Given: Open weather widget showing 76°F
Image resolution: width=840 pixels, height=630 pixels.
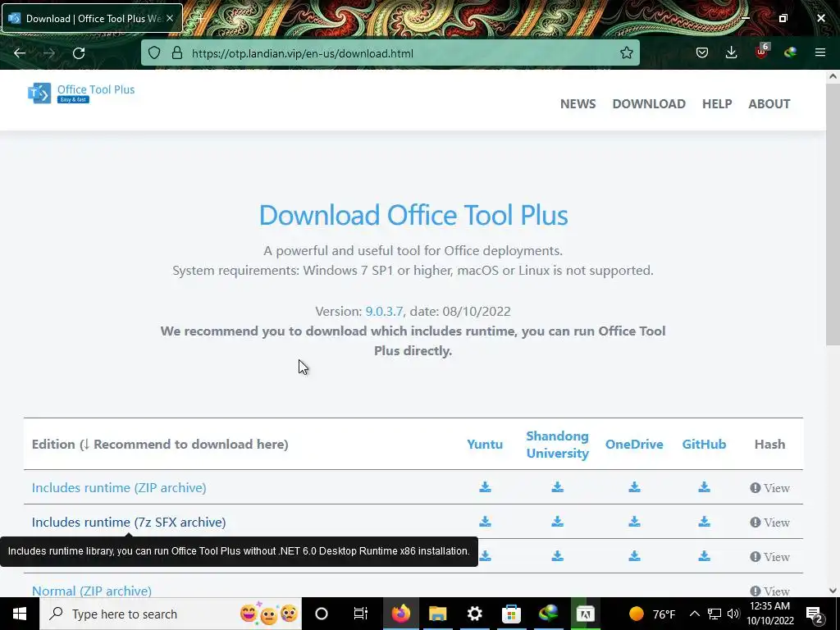Looking at the screenshot, I should click(652, 614).
